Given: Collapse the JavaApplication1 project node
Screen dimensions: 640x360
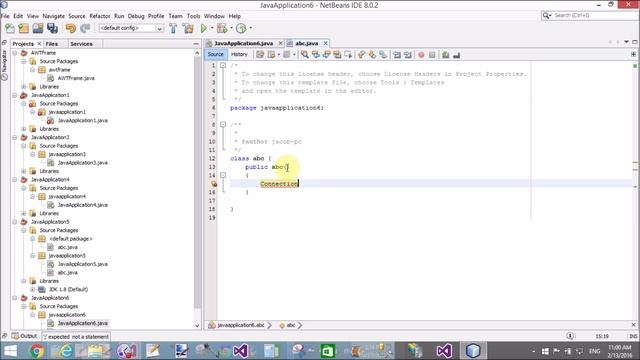Looking at the screenshot, I should pos(15,95).
